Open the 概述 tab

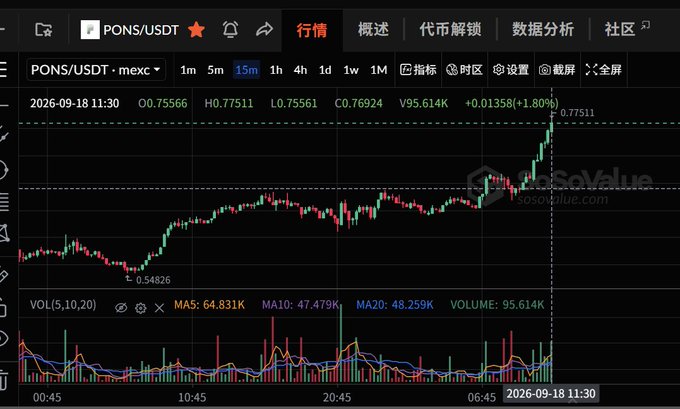373,29
